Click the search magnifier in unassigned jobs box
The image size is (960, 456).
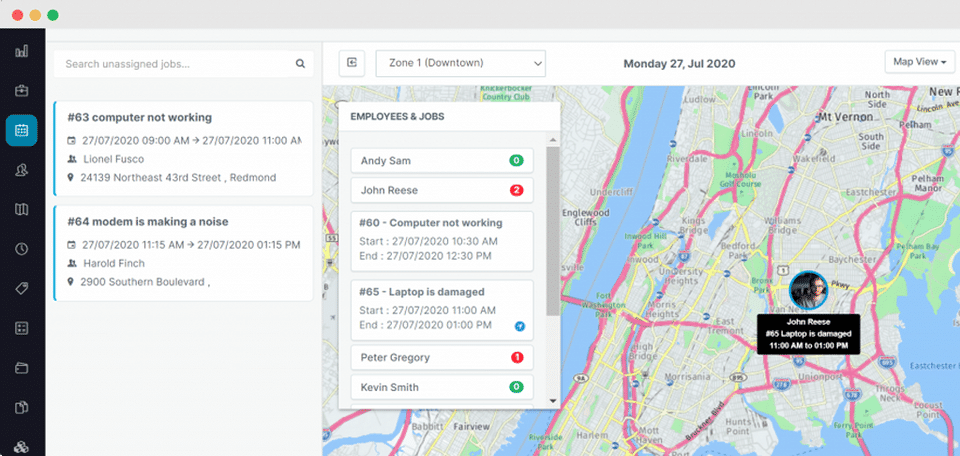pos(300,64)
